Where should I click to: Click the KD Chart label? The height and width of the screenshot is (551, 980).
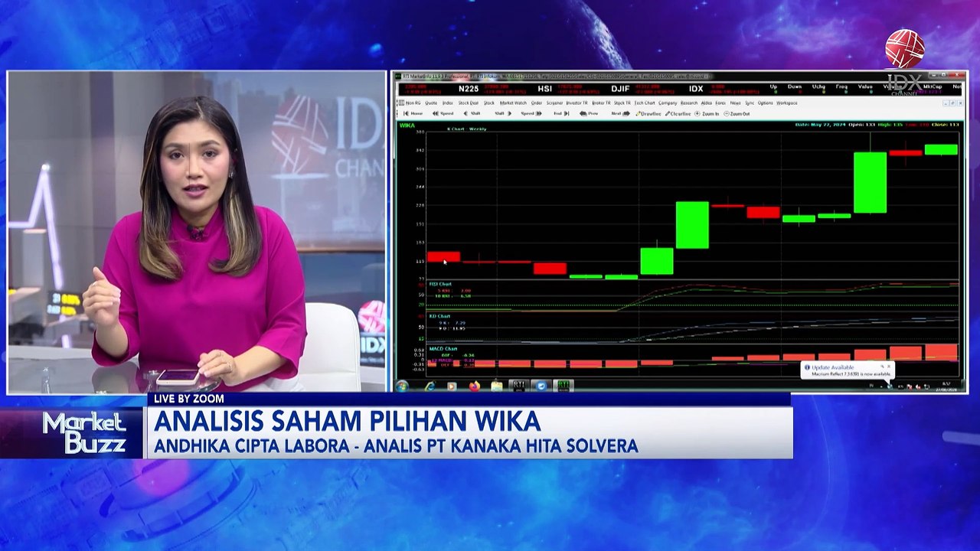click(439, 316)
